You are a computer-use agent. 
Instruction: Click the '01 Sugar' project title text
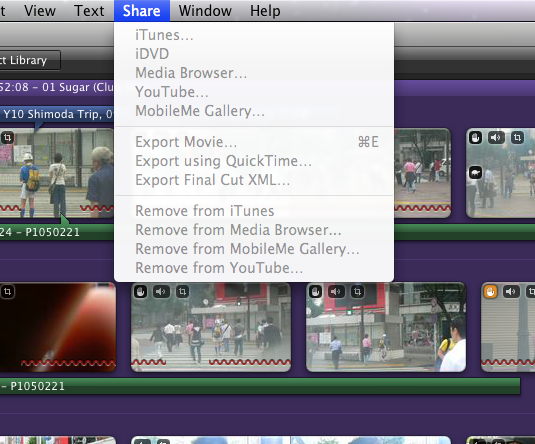(78, 87)
